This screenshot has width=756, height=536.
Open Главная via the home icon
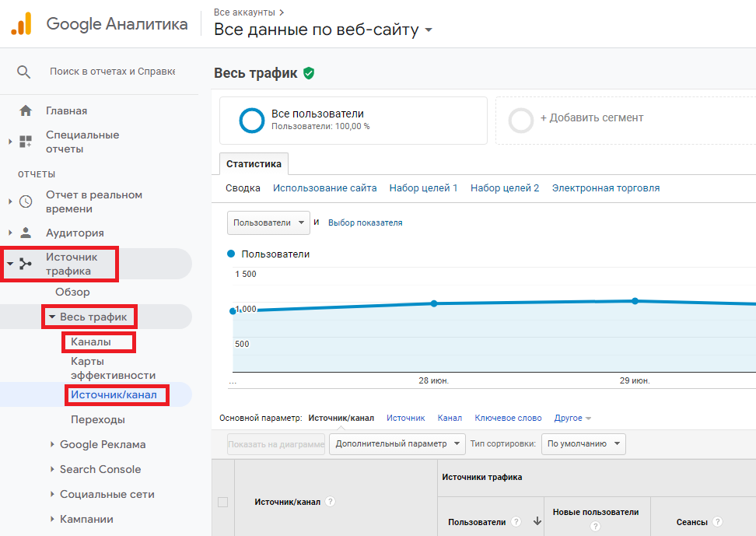pos(26,110)
